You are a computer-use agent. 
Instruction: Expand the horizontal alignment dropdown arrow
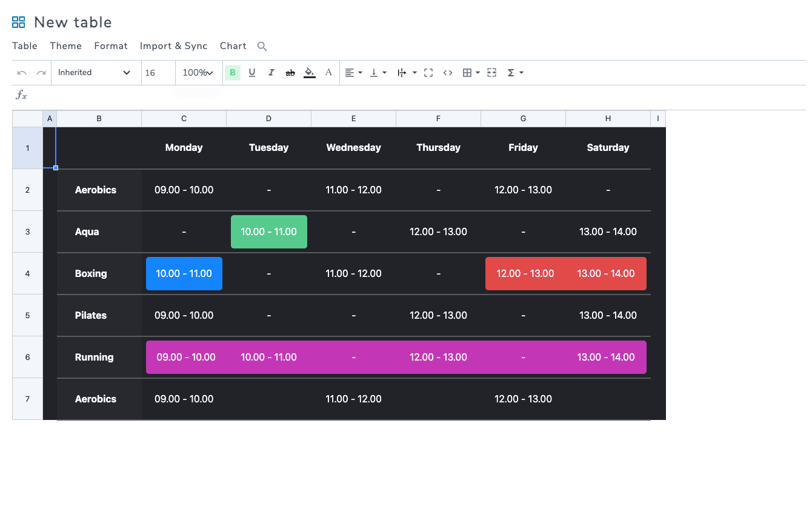point(361,73)
